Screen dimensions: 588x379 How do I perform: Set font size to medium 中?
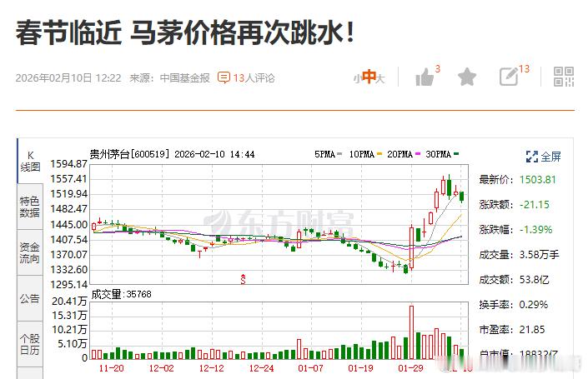click(369, 77)
